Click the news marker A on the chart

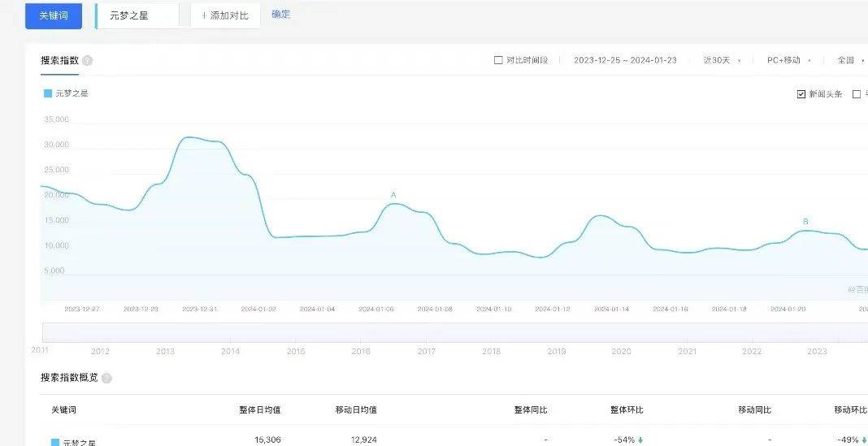pyautogui.click(x=393, y=195)
